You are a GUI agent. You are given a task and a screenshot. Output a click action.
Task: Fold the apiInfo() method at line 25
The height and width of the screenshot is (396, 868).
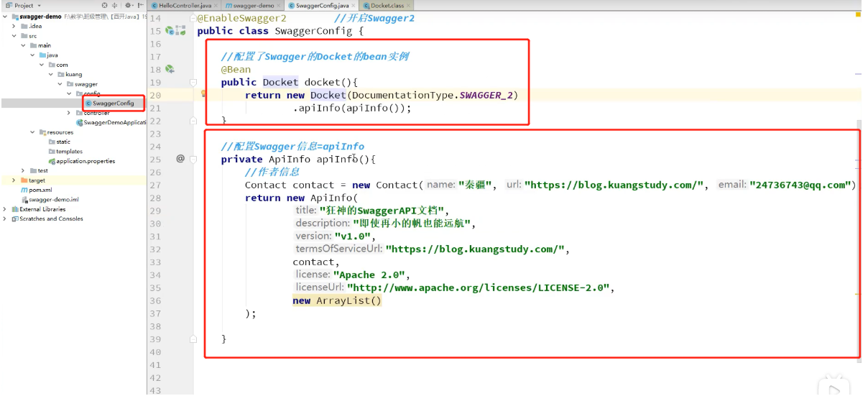pyautogui.click(x=193, y=159)
